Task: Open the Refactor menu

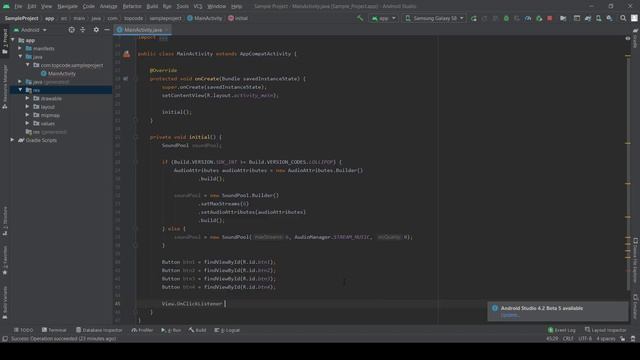Action: point(132,6)
